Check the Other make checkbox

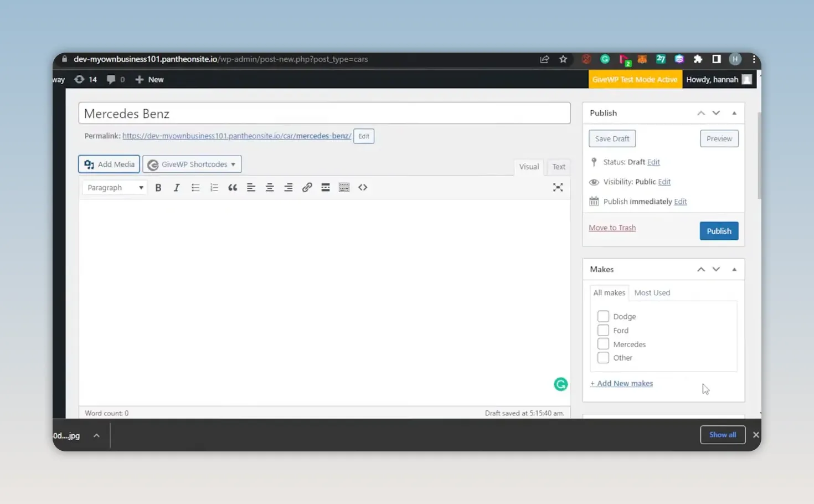603,358
